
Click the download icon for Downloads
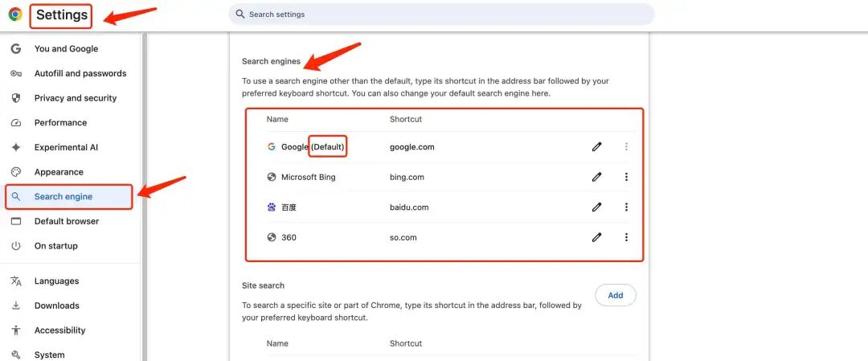click(16, 306)
